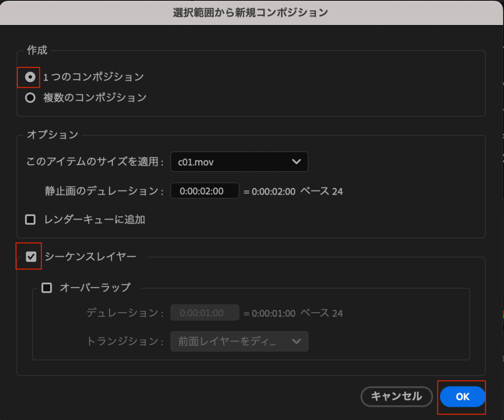The height and width of the screenshot is (420, 504).
Task: Click the = 0:00:01:00 ベース 24 readout
Action: (x=293, y=313)
